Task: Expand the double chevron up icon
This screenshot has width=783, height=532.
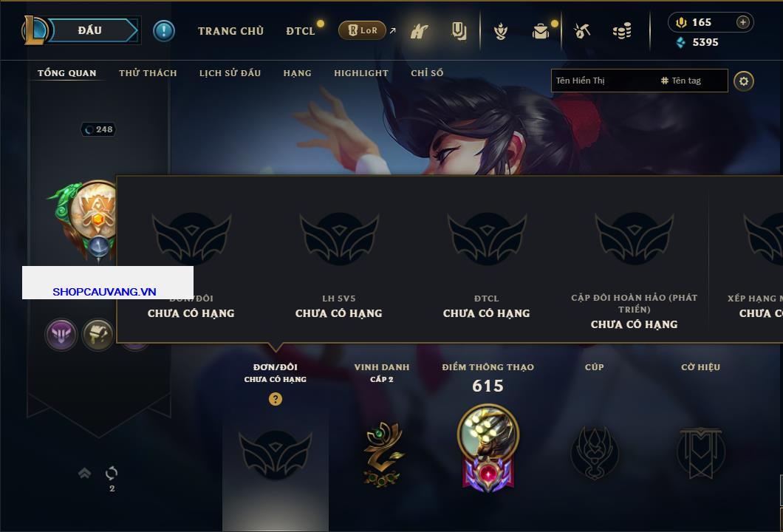Action: click(84, 473)
